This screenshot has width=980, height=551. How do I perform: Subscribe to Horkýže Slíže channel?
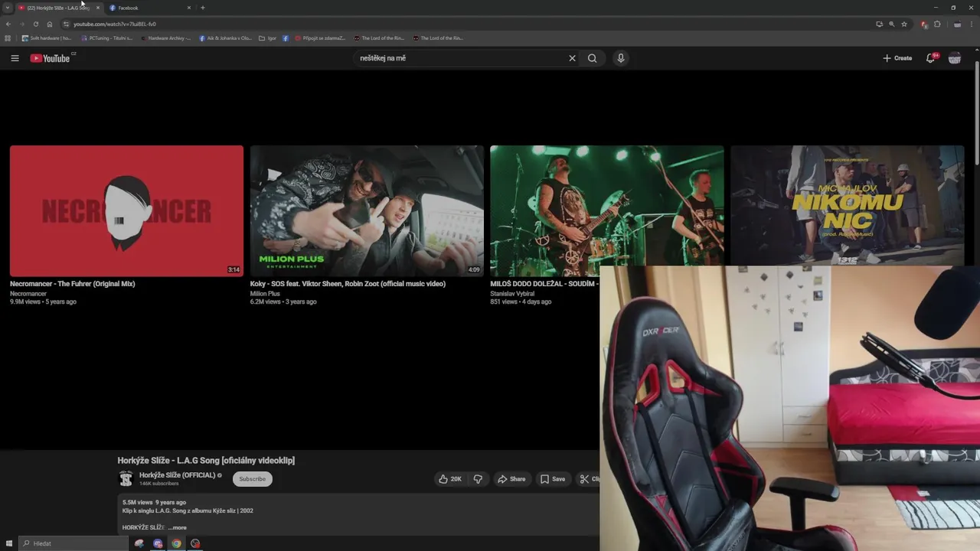(252, 479)
